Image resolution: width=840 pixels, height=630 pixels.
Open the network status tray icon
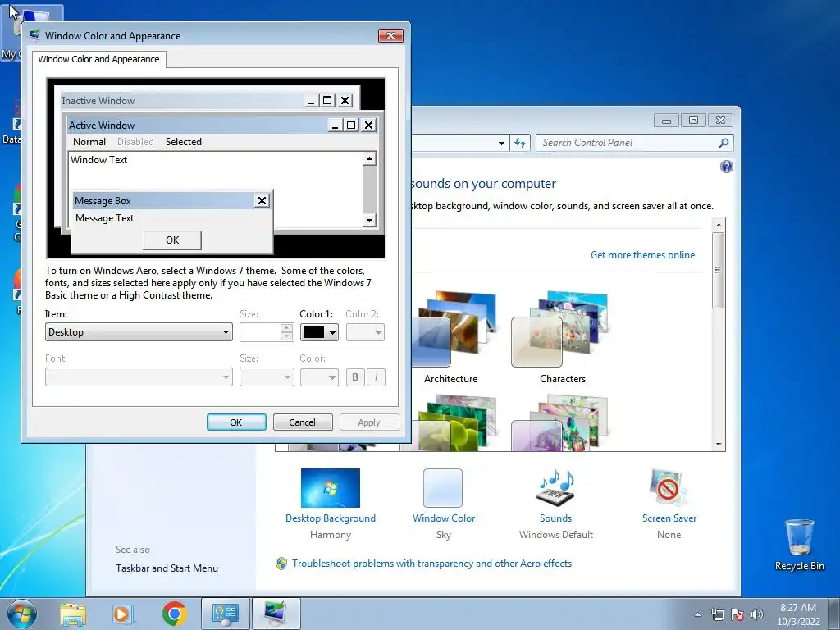(x=717, y=615)
